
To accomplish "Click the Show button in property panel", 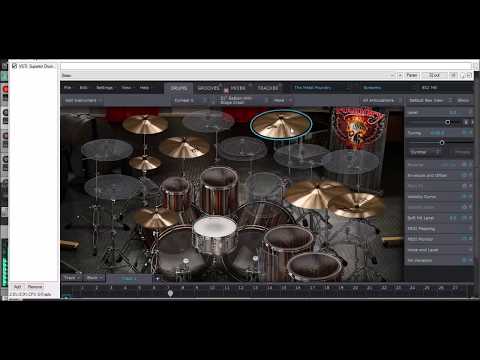I will 463,100.
